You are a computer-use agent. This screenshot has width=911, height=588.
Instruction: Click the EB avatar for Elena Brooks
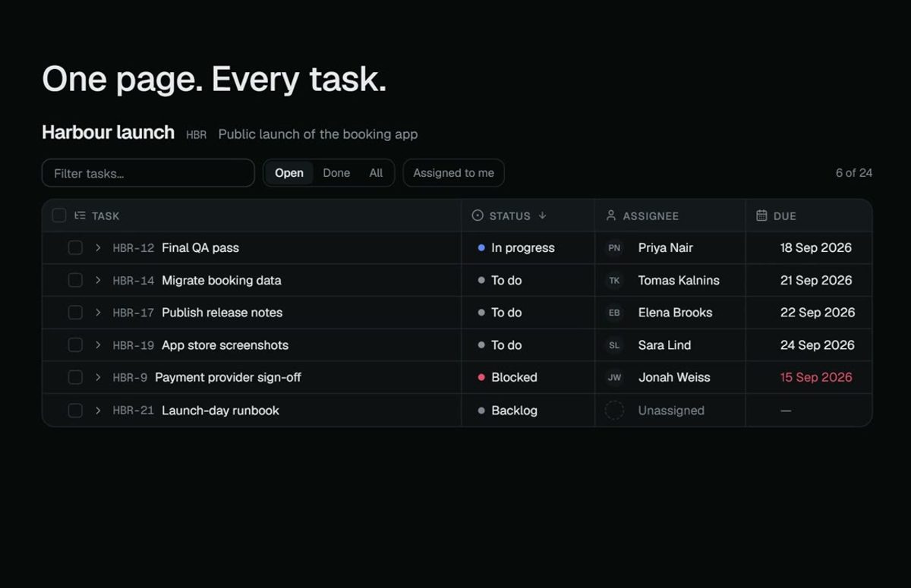(614, 313)
